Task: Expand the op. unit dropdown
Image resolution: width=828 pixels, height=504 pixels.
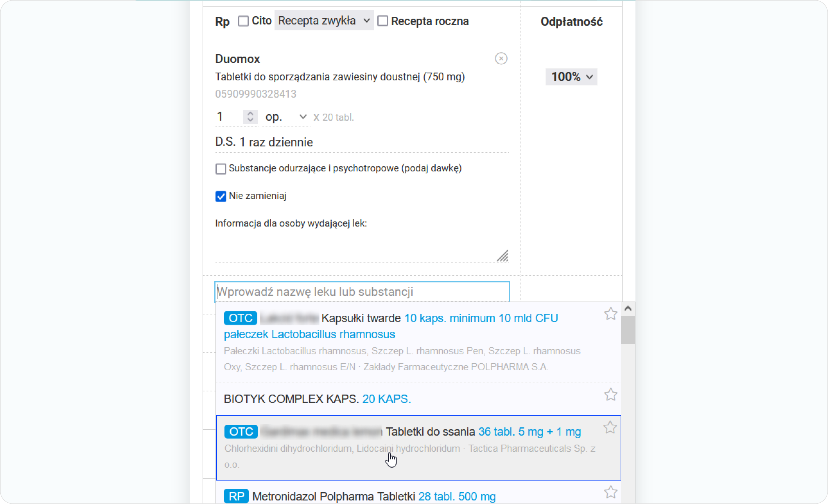Action: click(286, 117)
